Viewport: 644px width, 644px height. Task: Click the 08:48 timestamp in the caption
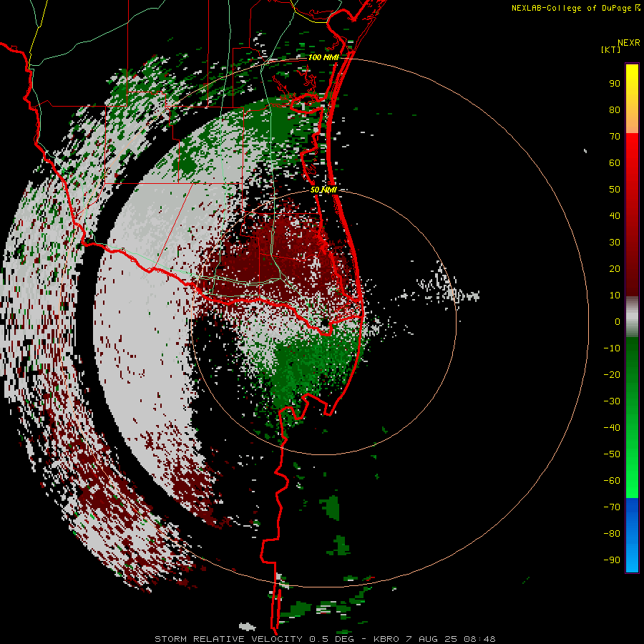(x=479, y=639)
